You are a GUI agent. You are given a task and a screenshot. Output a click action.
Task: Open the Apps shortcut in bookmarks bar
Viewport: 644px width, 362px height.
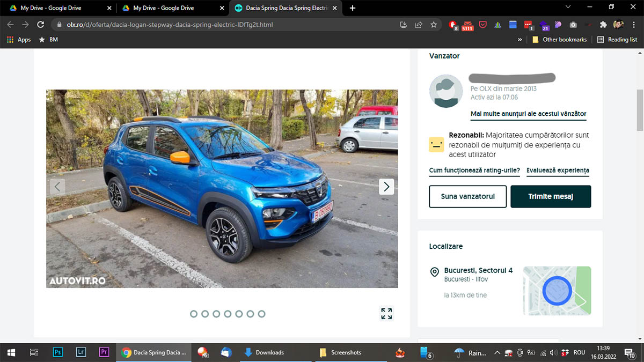[19, 40]
